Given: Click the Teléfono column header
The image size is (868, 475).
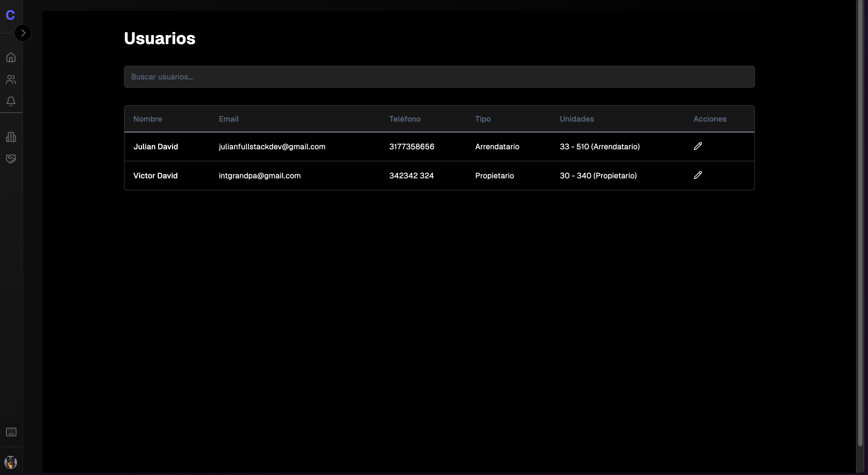Looking at the screenshot, I should 405,119.
